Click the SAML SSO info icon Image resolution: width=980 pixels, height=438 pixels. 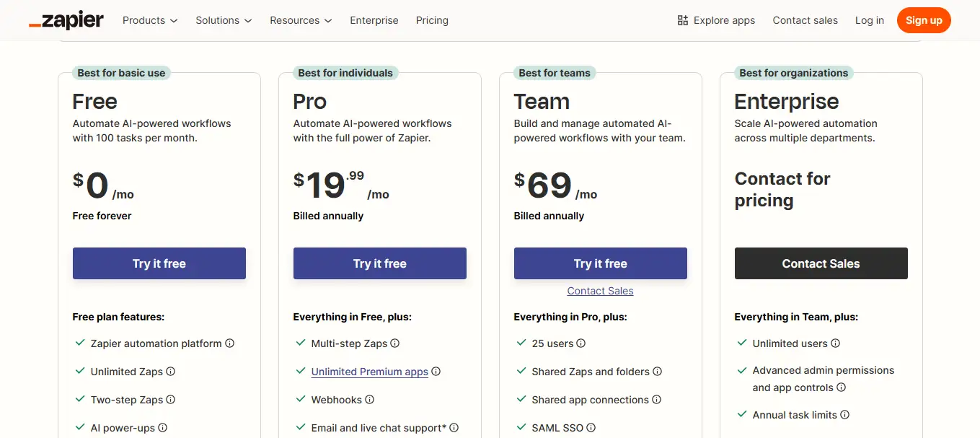(591, 427)
